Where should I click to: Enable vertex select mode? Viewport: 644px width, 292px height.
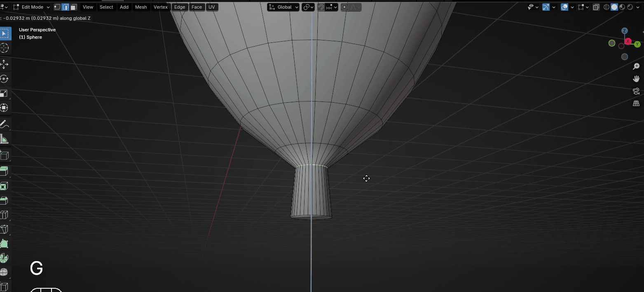coord(57,7)
